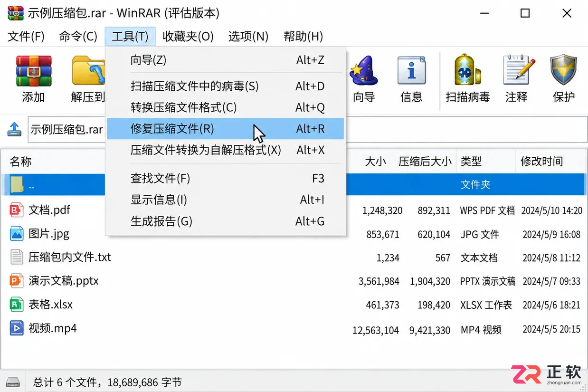Open the 帮助(H) menu
This screenshot has width=588, height=392.
[x=303, y=37]
